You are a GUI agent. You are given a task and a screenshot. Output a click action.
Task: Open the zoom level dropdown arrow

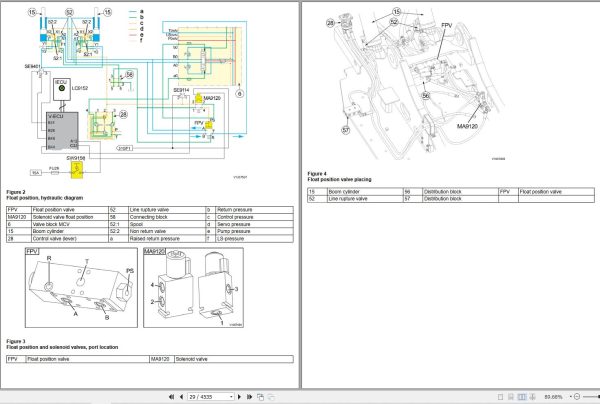coord(571,397)
